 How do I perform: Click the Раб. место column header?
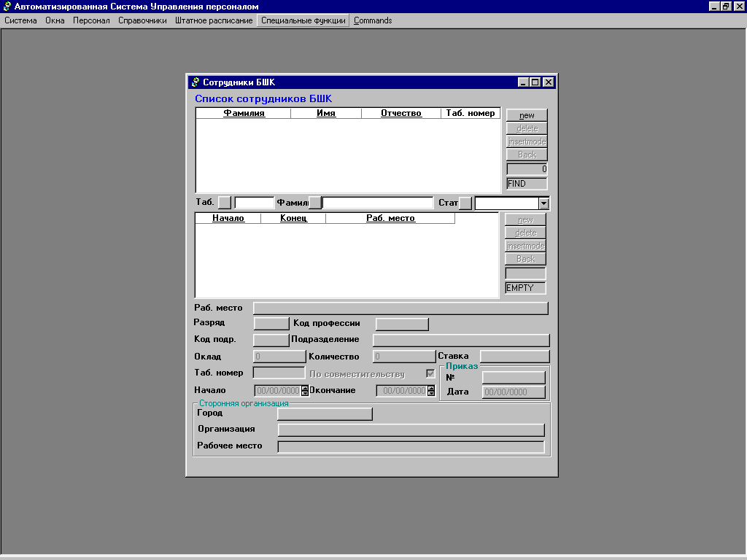coord(390,218)
